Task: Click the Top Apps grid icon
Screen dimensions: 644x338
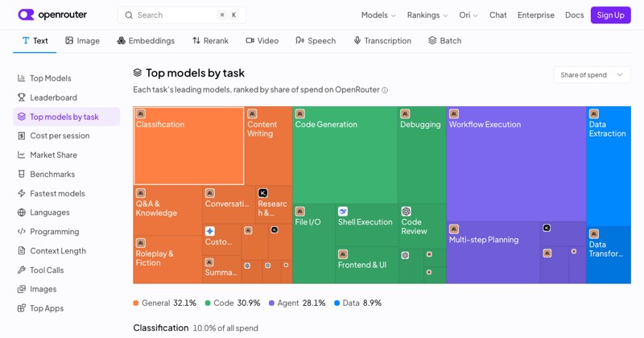Action: point(22,308)
